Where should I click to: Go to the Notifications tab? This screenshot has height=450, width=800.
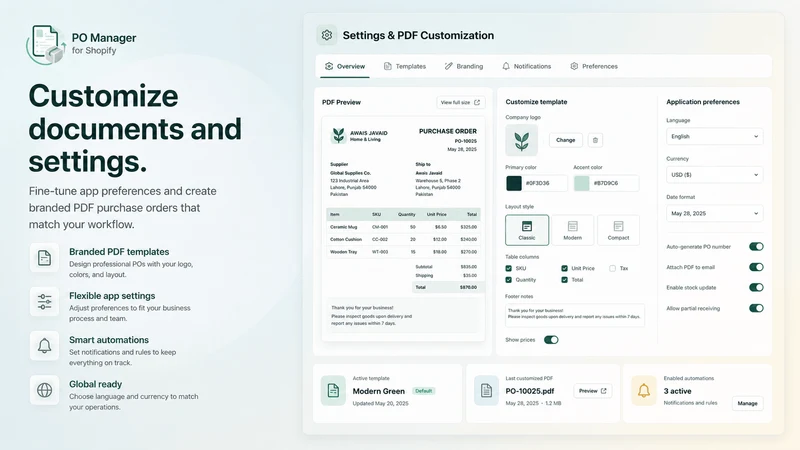pos(527,66)
